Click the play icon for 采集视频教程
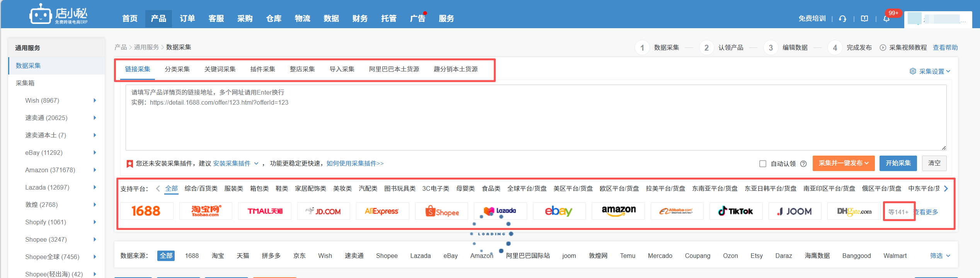The height and width of the screenshot is (278, 980). coord(883,47)
